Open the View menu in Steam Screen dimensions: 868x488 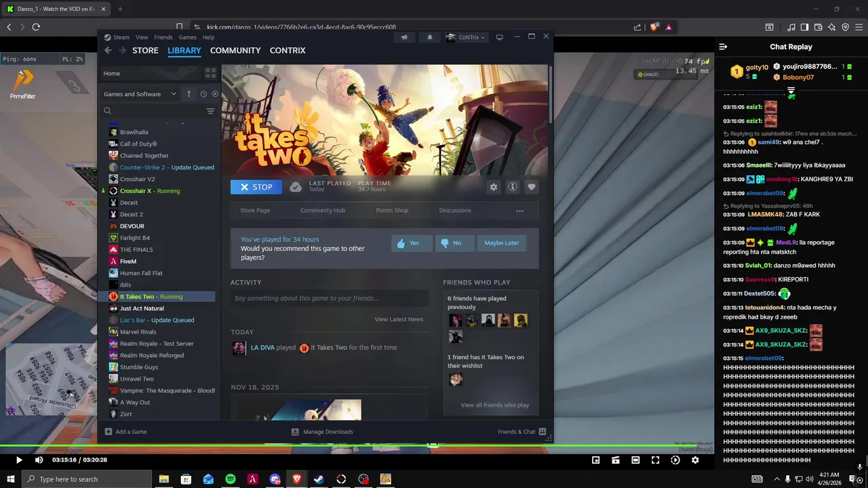click(142, 37)
